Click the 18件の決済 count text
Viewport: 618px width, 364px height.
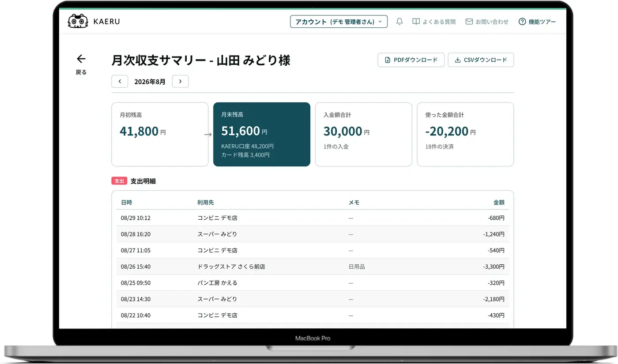coord(439,146)
